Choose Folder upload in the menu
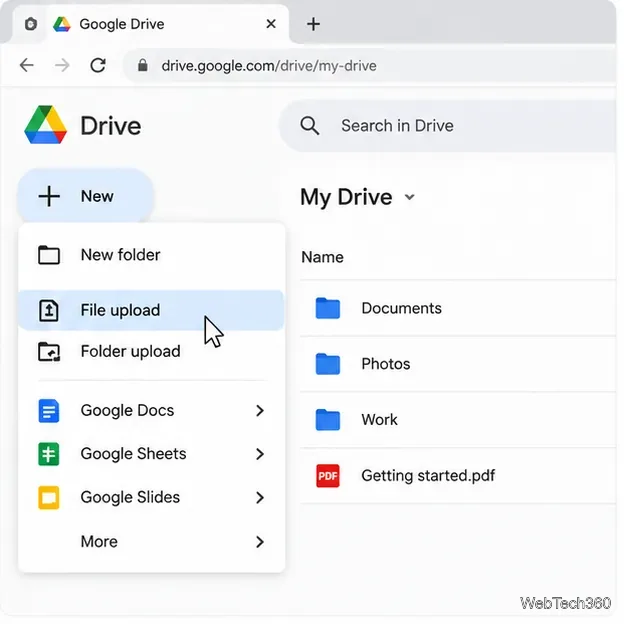The width and height of the screenshot is (624, 624). (x=151, y=351)
